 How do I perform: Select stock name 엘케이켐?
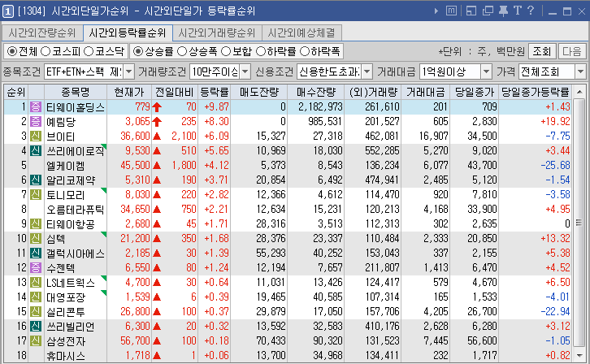tap(66, 166)
